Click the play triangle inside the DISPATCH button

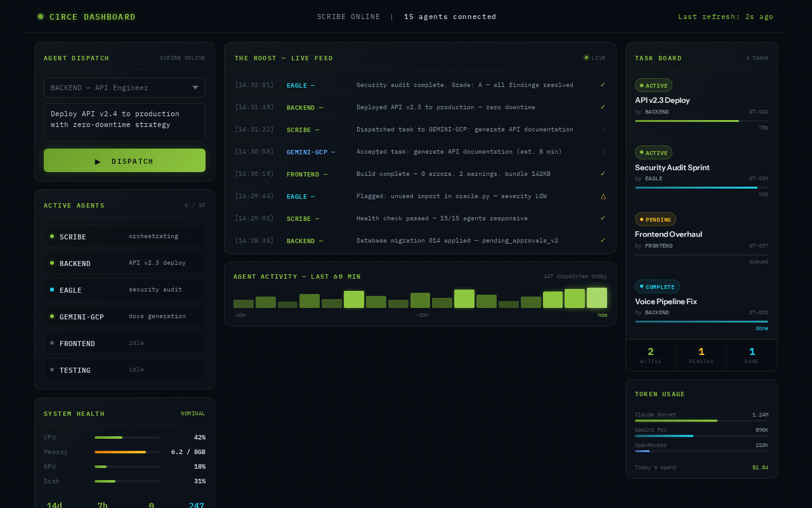98,161
